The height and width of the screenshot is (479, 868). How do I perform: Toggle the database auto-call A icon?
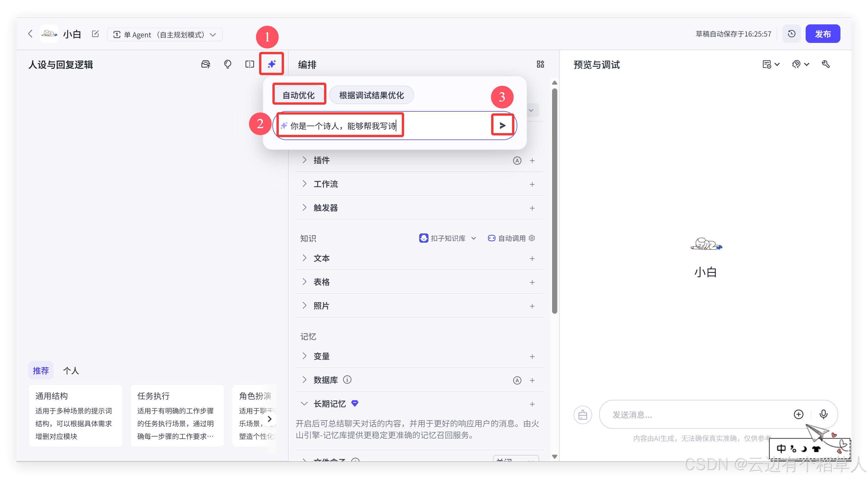[x=517, y=380]
